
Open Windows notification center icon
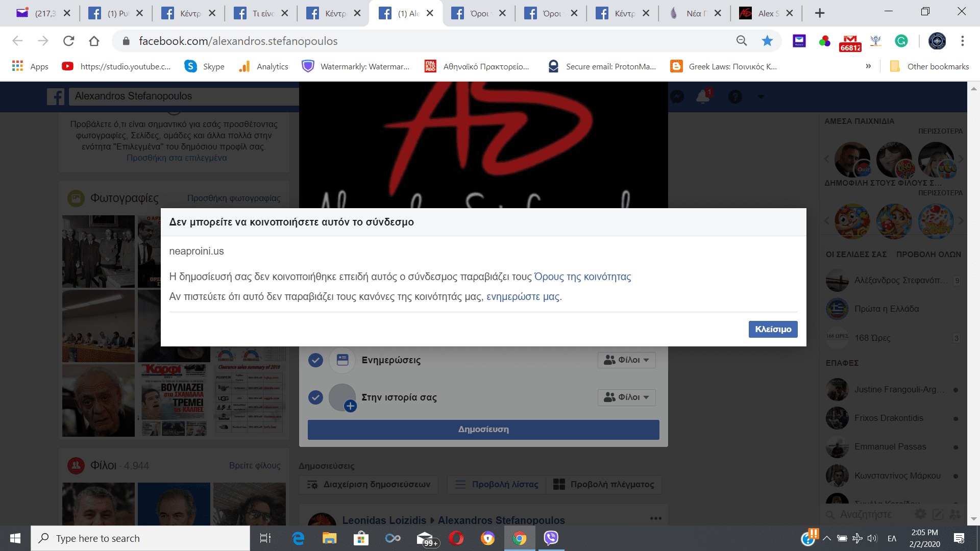(x=959, y=538)
